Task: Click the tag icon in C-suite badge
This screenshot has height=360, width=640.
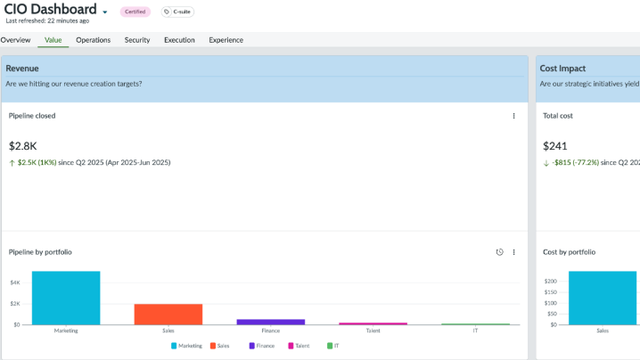Action: pyautogui.click(x=167, y=12)
